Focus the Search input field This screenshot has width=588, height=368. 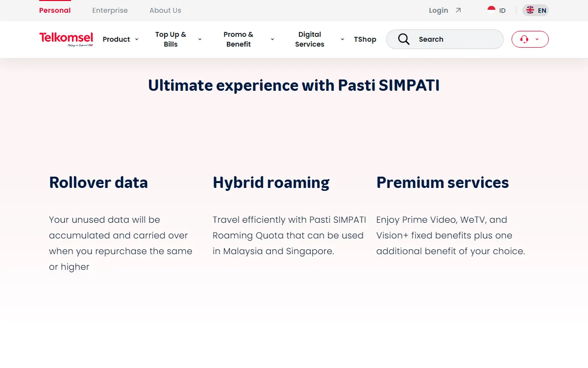pos(445,39)
